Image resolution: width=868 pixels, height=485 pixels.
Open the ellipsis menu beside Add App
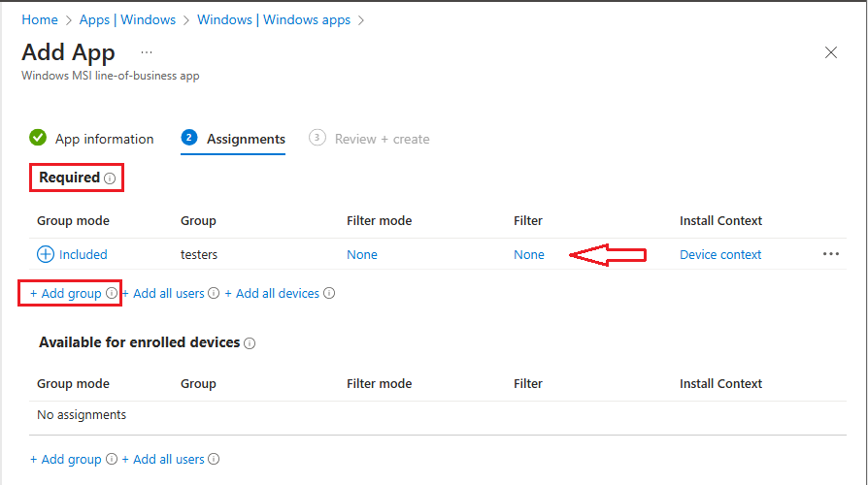coord(147,52)
